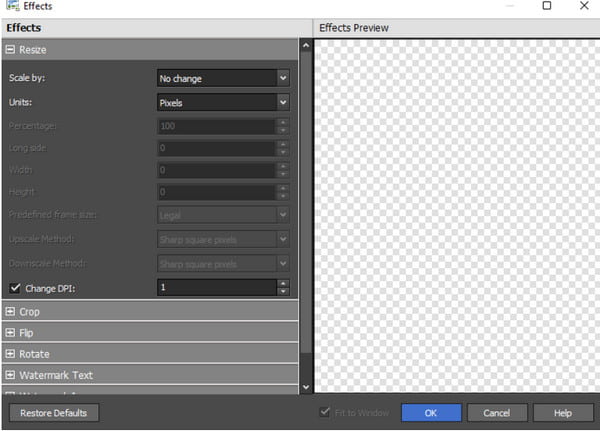Click the Restore Defaults button
This screenshot has width=600, height=431.
pos(54,413)
